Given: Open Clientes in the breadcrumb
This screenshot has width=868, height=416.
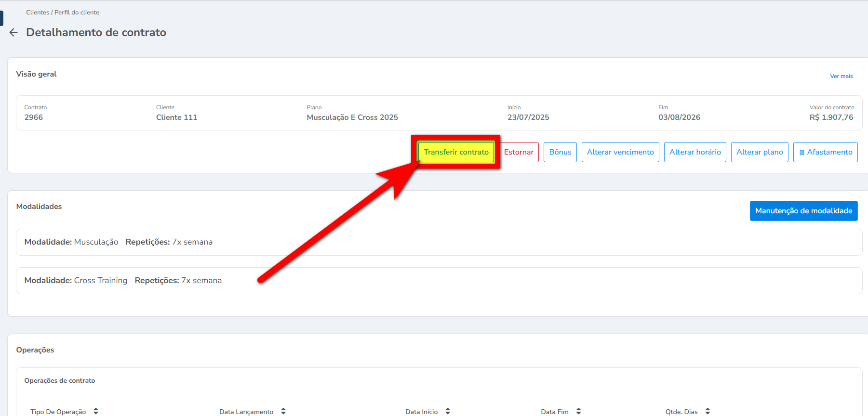Looking at the screenshot, I should (38, 13).
